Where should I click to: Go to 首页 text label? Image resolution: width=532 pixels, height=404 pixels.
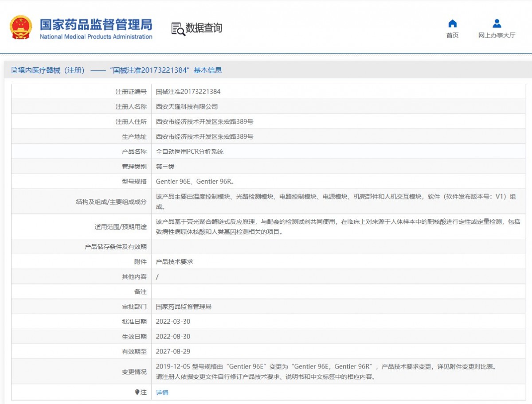pyautogui.click(x=452, y=35)
